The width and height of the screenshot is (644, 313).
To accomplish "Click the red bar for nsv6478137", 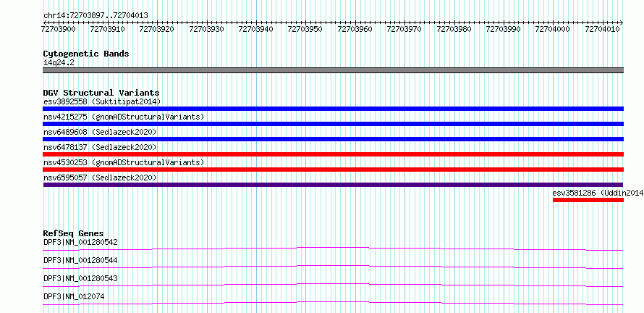I will tap(333, 154).
